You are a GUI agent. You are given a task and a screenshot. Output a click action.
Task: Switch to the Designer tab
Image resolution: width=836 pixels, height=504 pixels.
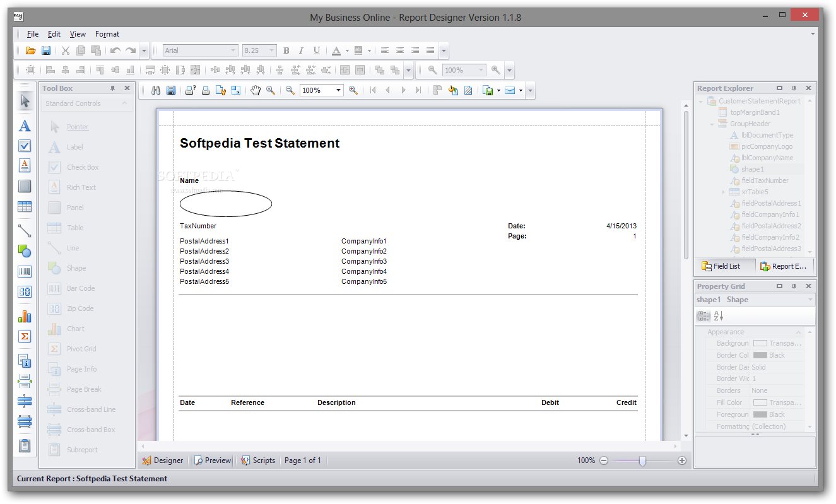(163, 460)
